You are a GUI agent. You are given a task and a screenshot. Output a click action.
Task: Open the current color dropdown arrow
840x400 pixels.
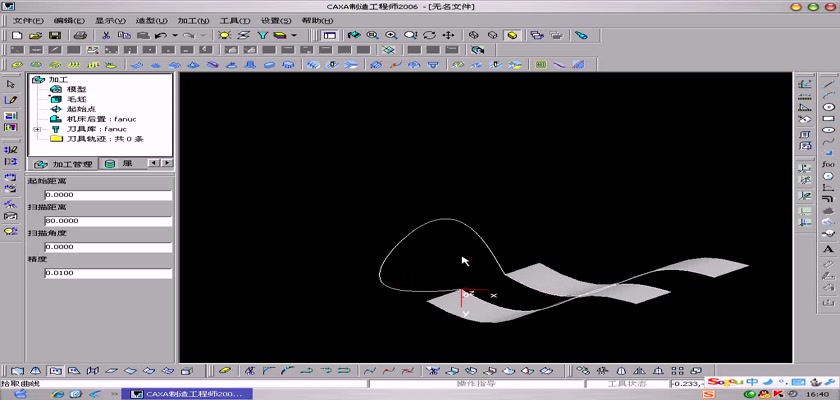click(x=294, y=35)
